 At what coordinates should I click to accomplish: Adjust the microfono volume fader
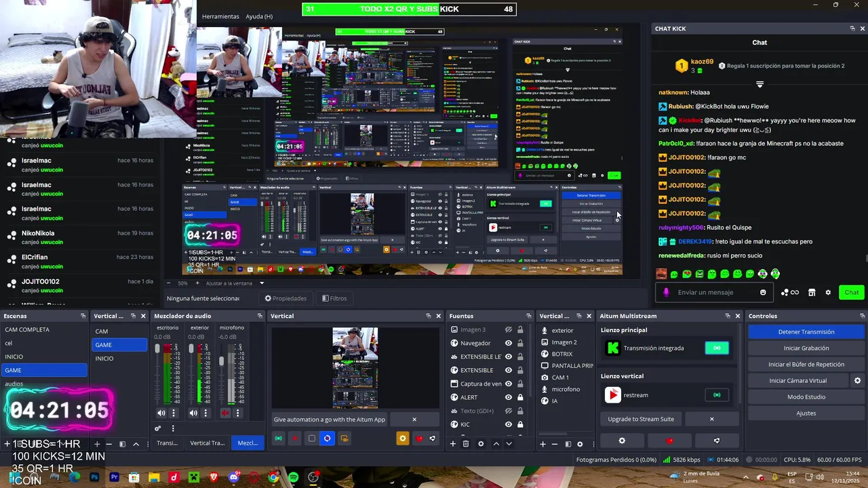pos(222,361)
